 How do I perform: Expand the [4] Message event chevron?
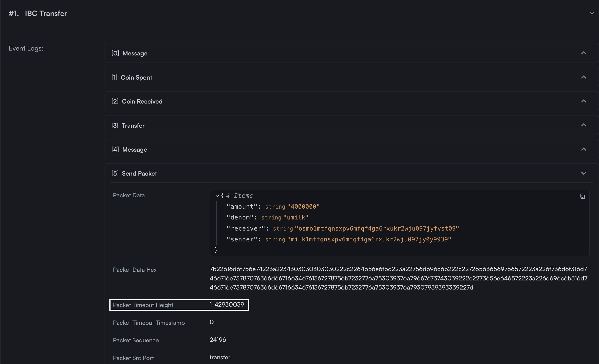pos(583,149)
